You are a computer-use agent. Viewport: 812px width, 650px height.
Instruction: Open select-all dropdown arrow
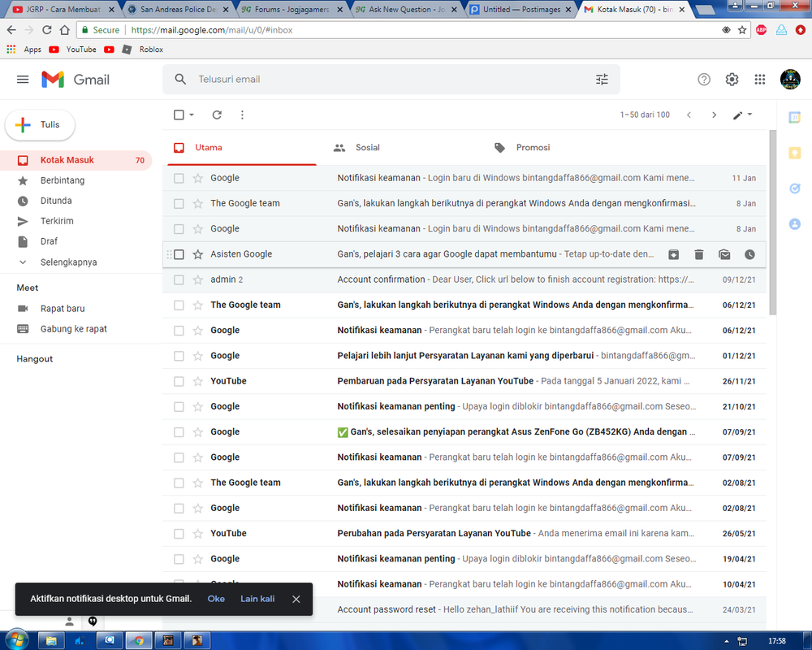point(192,115)
